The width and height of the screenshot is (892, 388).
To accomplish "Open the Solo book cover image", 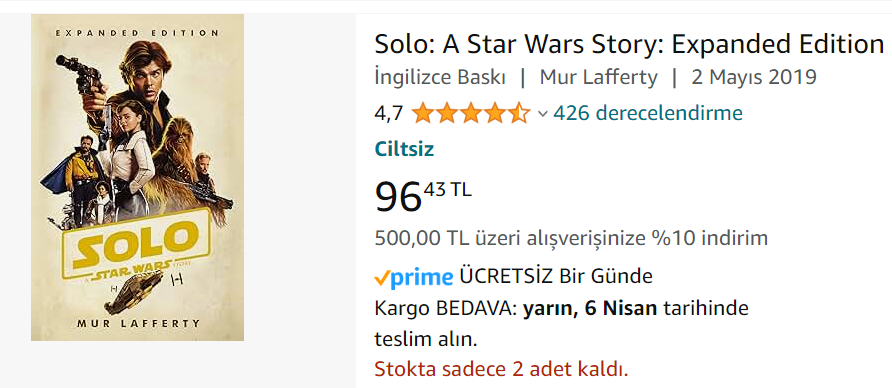I will point(137,178).
